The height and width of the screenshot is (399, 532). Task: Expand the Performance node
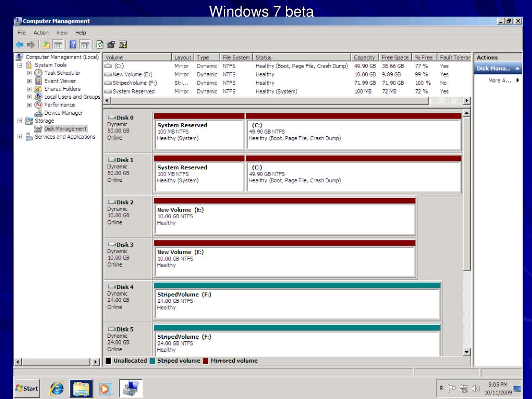pos(29,105)
